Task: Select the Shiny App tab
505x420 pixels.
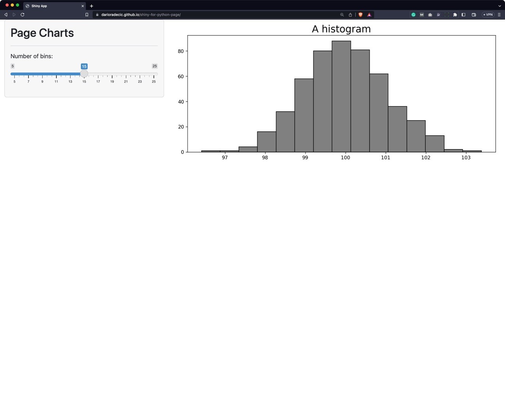Action: point(51,6)
